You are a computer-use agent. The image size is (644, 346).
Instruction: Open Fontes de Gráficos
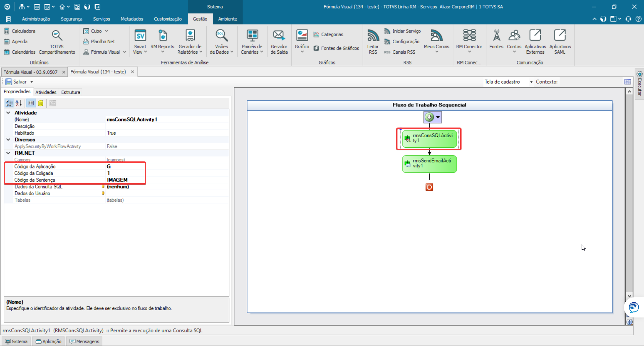click(336, 48)
